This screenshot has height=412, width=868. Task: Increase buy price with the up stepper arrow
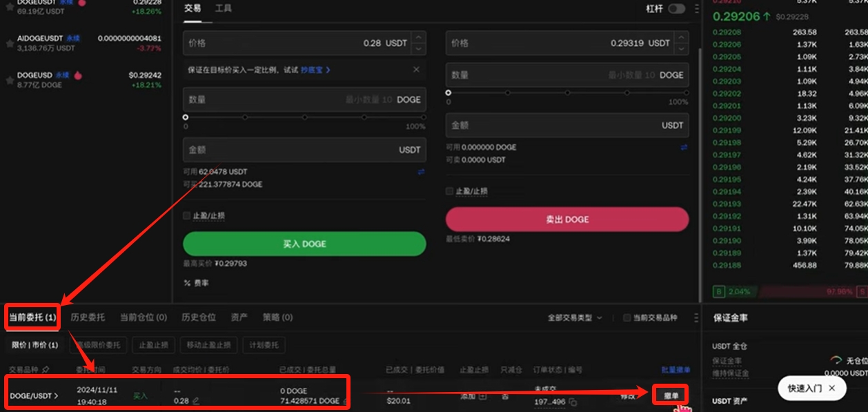(x=418, y=37)
